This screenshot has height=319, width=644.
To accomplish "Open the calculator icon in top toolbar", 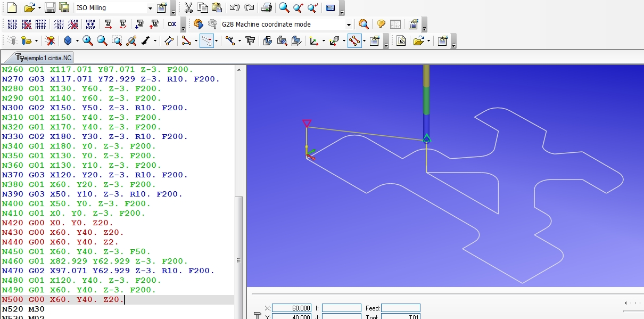I will point(331,8).
